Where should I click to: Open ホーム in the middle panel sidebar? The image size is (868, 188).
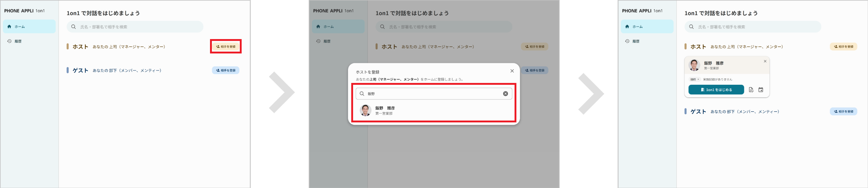(338, 27)
